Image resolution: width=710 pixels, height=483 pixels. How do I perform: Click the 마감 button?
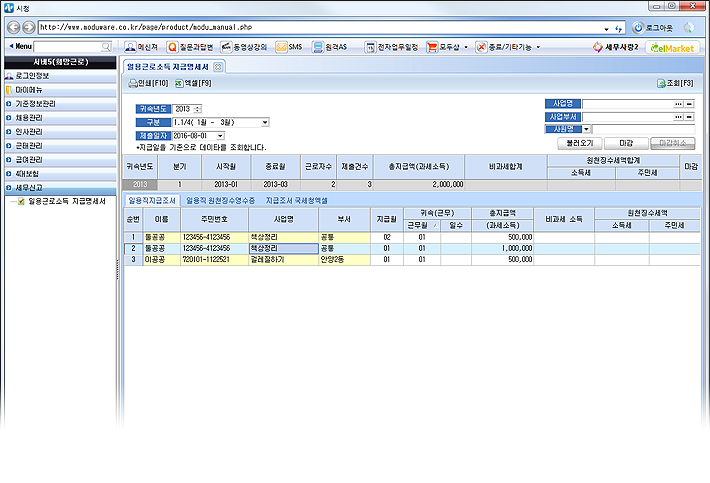tap(626, 143)
